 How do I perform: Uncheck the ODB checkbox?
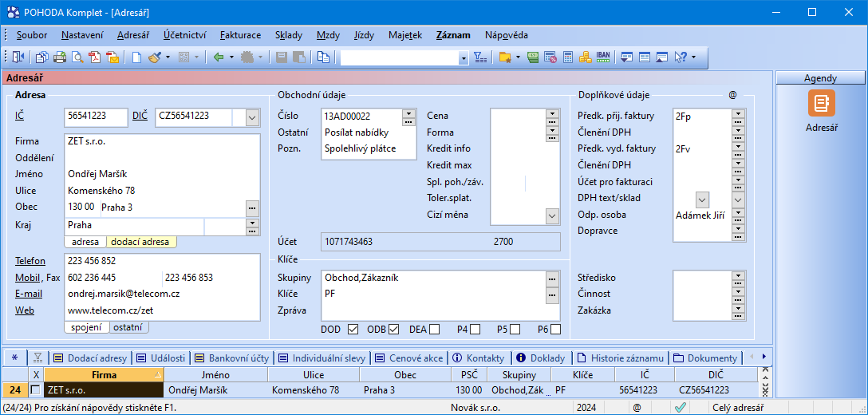click(393, 330)
